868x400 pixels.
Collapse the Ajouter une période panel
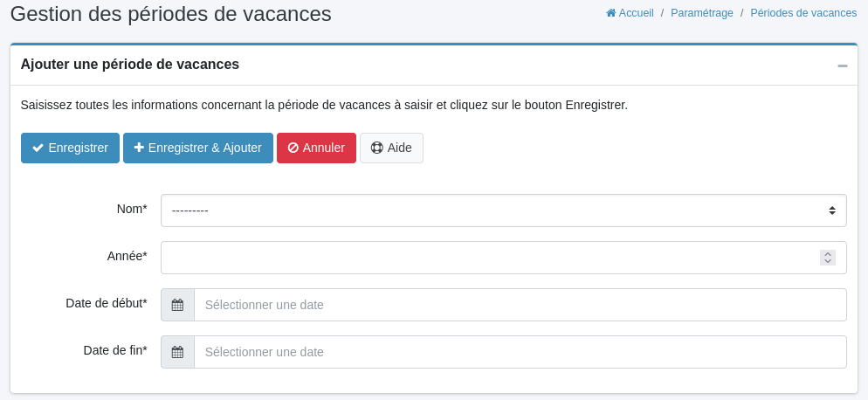[842, 66]
